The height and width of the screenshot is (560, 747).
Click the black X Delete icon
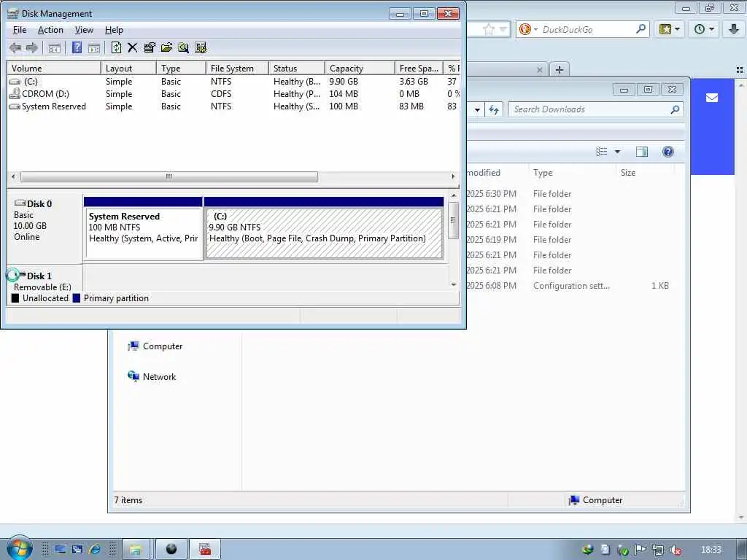coord(133,47)
